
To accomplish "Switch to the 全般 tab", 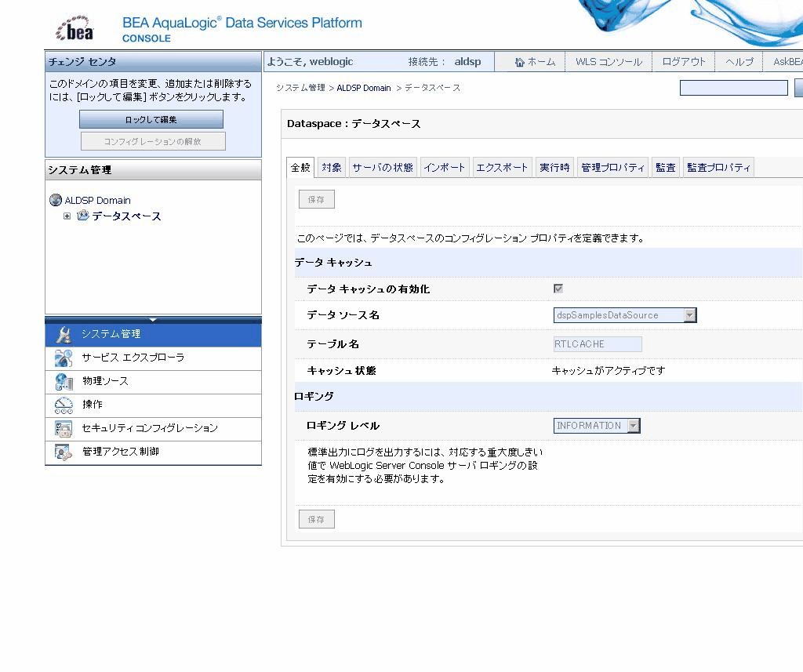I will (300, 168).
